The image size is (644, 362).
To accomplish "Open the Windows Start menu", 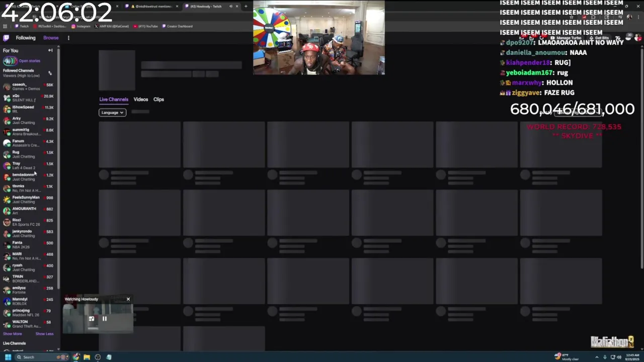I will tap(8, 357).
